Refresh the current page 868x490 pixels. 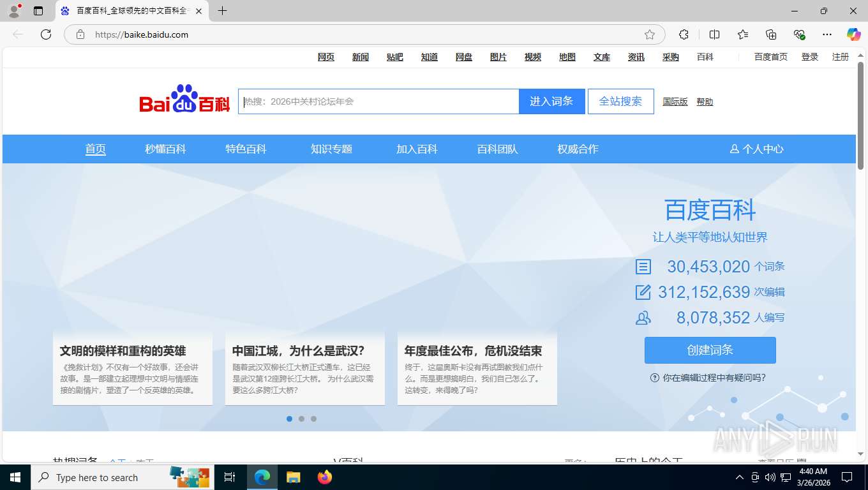pyautogui.click(x=46, y=34)
